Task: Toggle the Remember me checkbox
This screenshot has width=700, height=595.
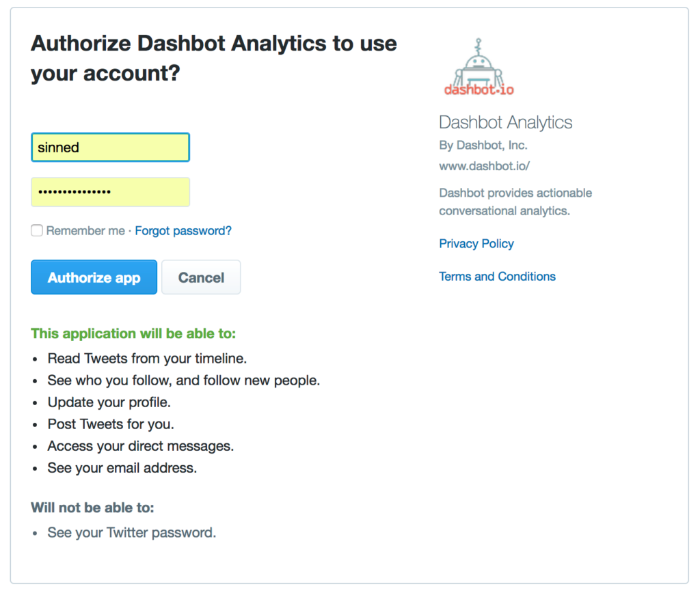Action: click(37, 230)
